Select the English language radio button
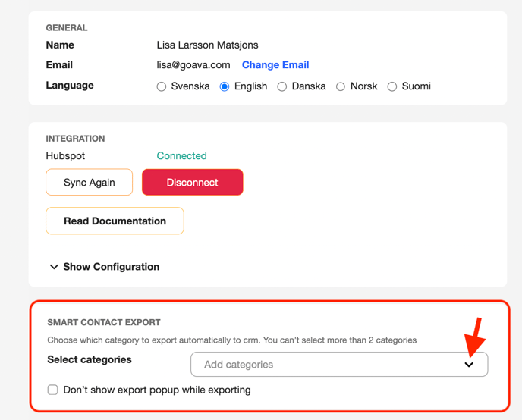 pos(225,86)
